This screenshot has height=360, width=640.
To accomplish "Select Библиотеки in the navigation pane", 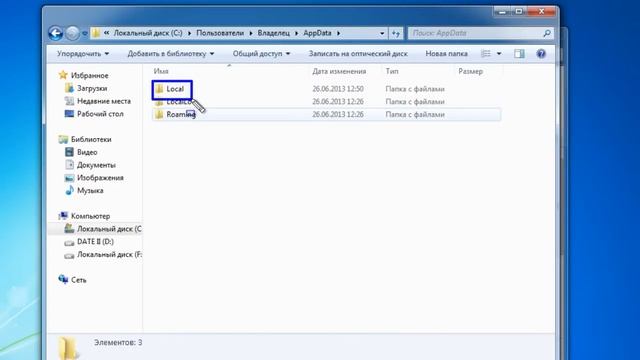I will (91, 139).
